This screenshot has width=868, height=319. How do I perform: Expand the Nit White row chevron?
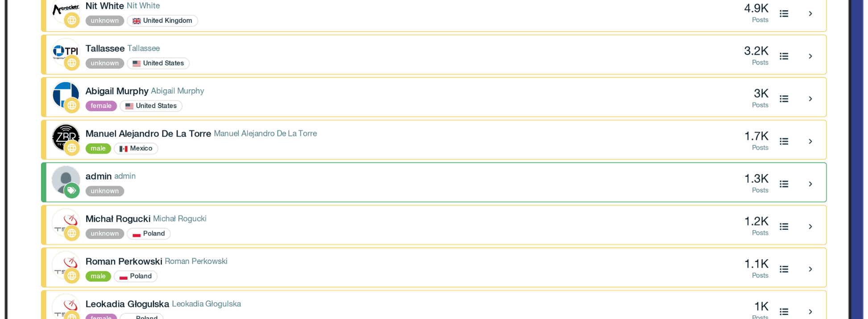[x=810, y=14]
